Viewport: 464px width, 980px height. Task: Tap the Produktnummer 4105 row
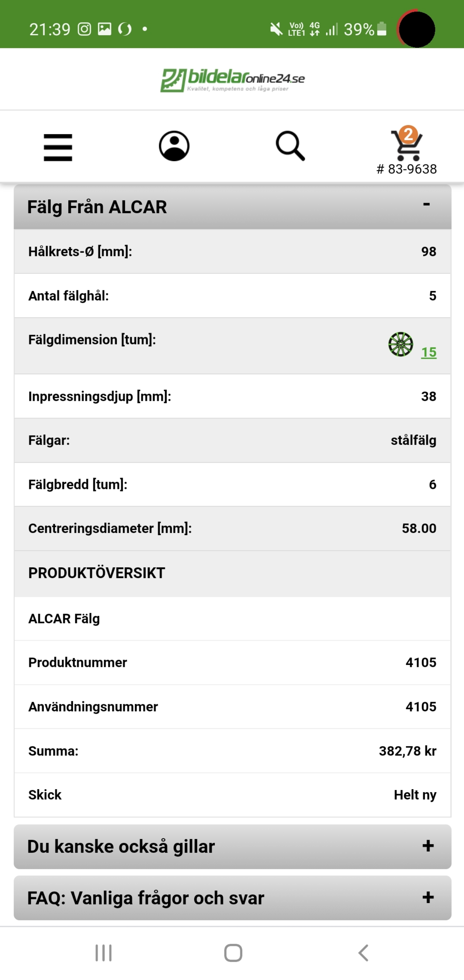[232, 662]
